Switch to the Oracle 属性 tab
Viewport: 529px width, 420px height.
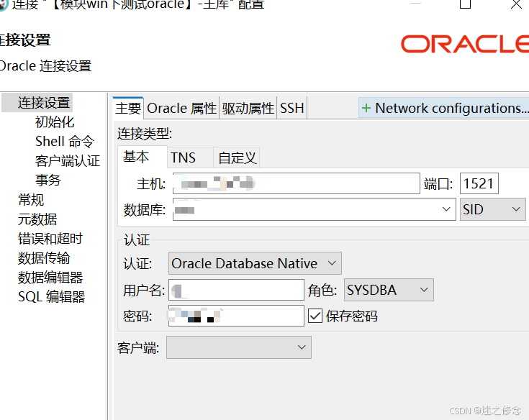(181, 108)
